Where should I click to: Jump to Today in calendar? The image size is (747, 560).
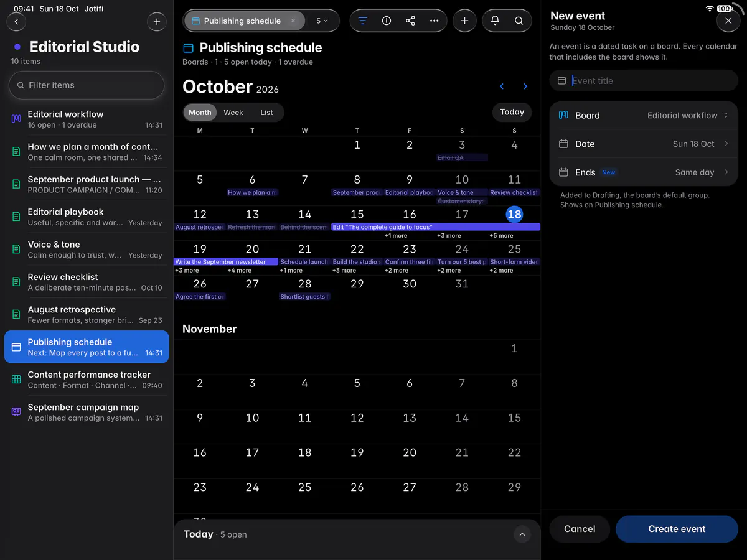pyautogui.click(x=512, y=112)
